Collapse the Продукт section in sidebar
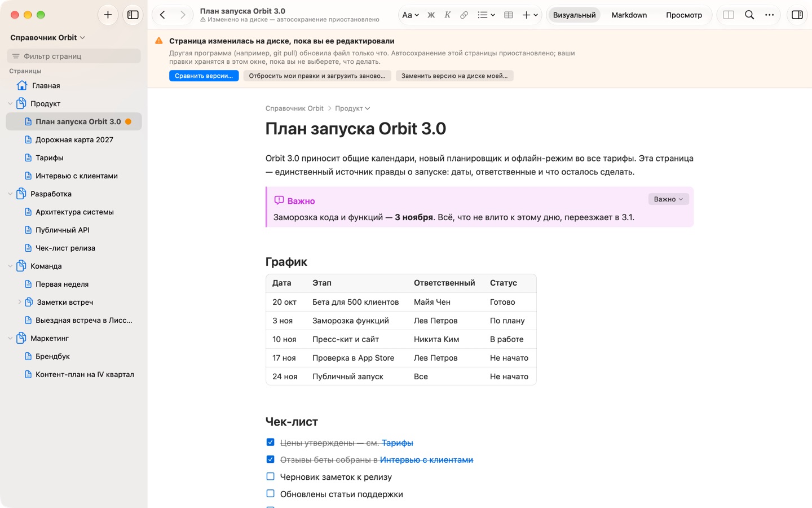The height and width of the screenshot is (508, 812). (10, 104)
